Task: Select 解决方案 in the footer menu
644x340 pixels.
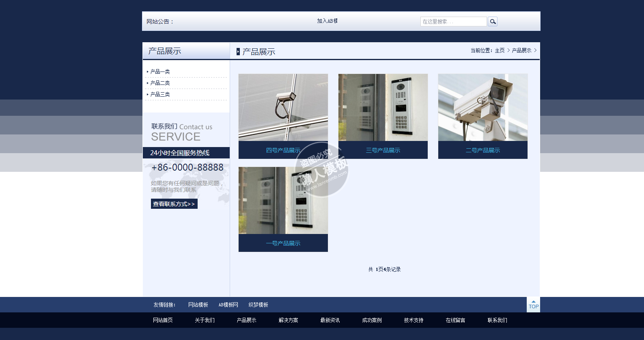Action: coord(288,321)
